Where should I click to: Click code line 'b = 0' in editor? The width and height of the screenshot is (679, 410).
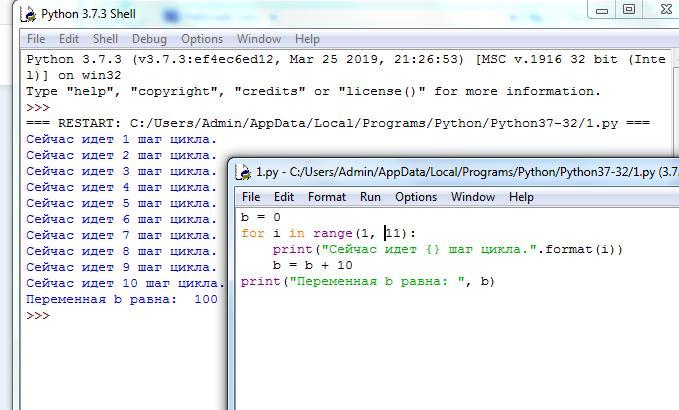click(x=261, y=217)
